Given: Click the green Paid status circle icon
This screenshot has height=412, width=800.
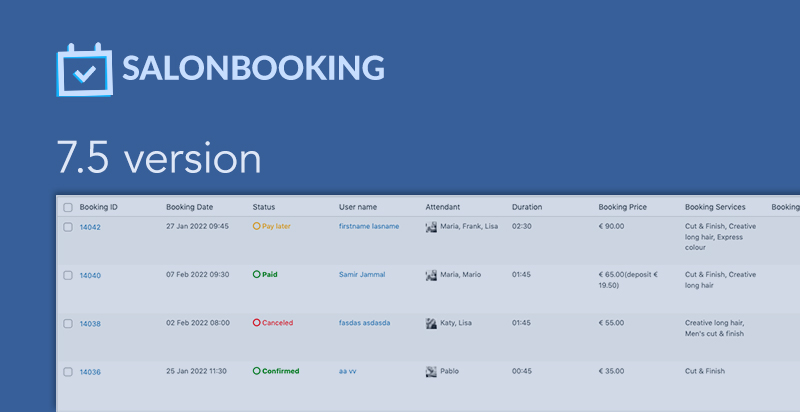Looking at the screenshot, I should coord(257,274).
